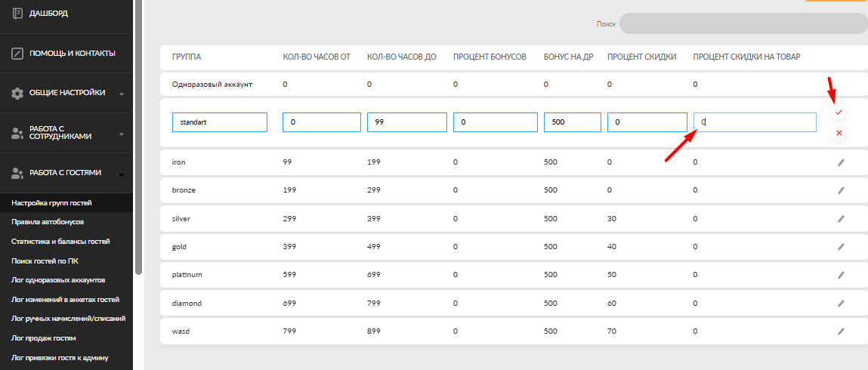The width and height of the screenshot is (868, 370).
Task: Select the iron group name
Action: click(178, 162)
